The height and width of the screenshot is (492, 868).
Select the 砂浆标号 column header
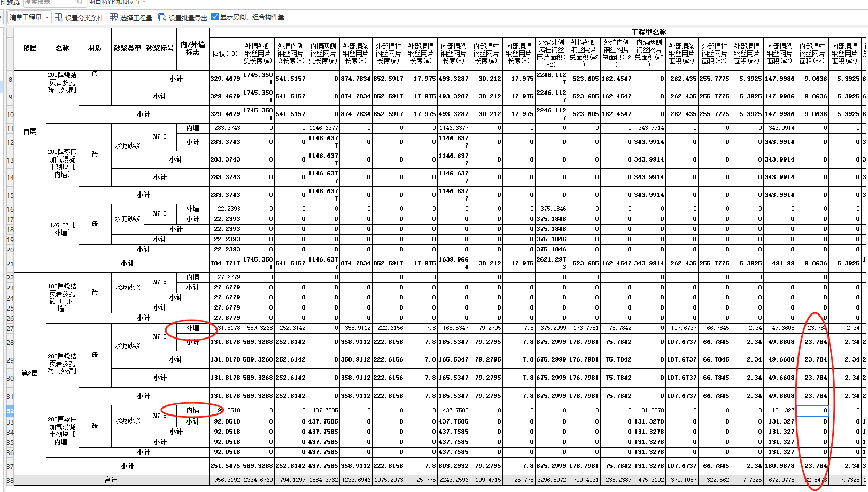coord(160,49)
